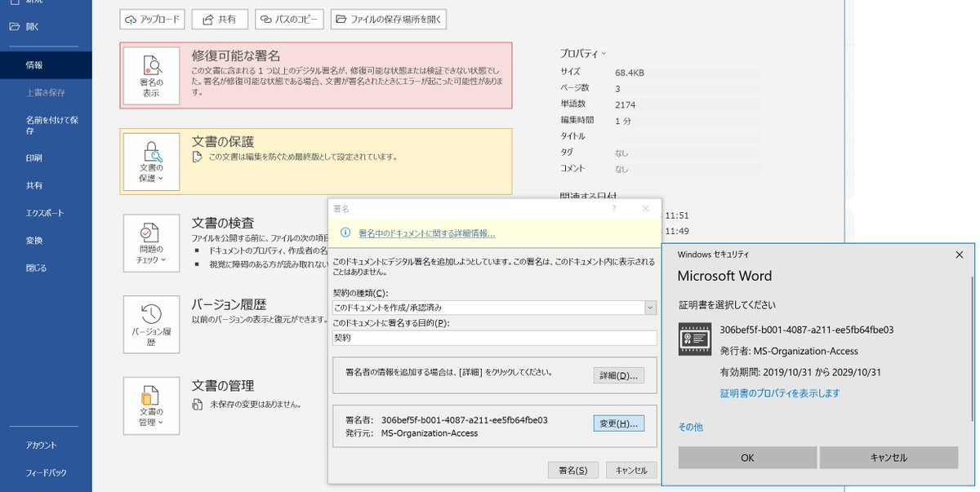Click the certificate name 306bef5f-b001-4087-a211-ee5fb64fbe03 in security dialog
The height and width of the screenshot is (492, 980).
[807, 330]
